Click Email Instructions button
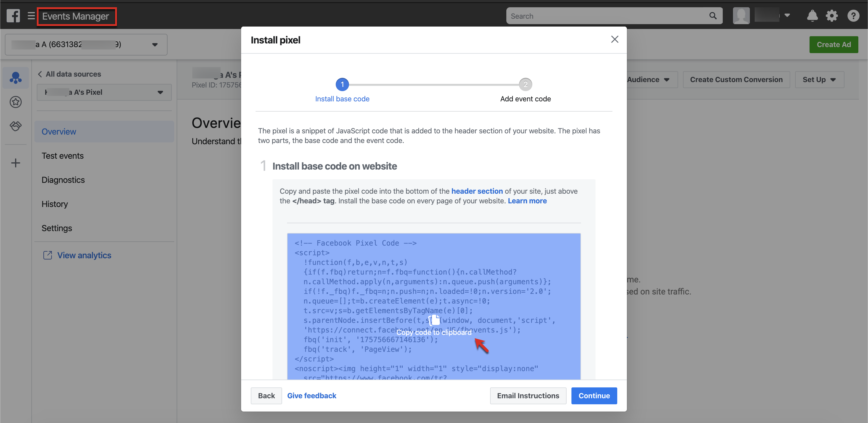 528,396
